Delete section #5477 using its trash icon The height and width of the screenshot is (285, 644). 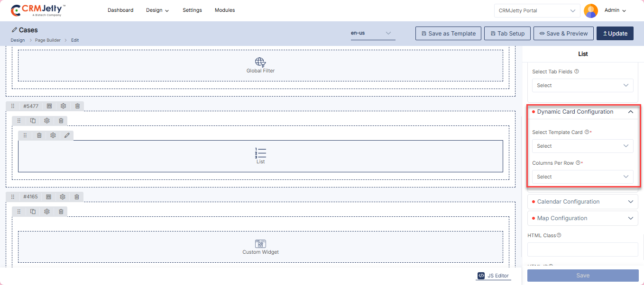[x=77, y=106]
